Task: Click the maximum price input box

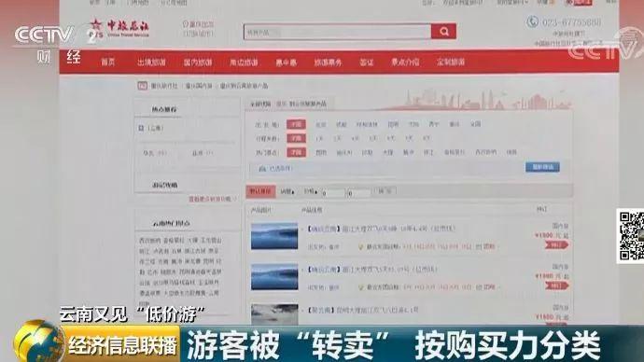Action: [359, 193]
